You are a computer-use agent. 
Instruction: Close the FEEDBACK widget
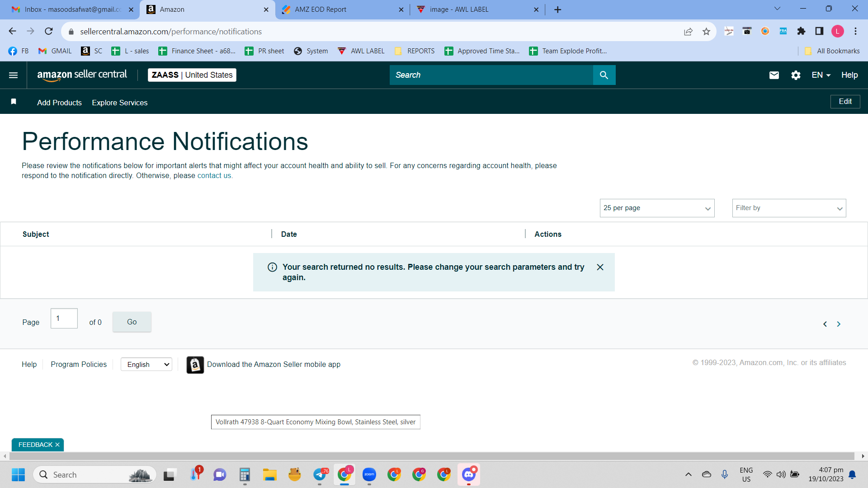[57, 445]
